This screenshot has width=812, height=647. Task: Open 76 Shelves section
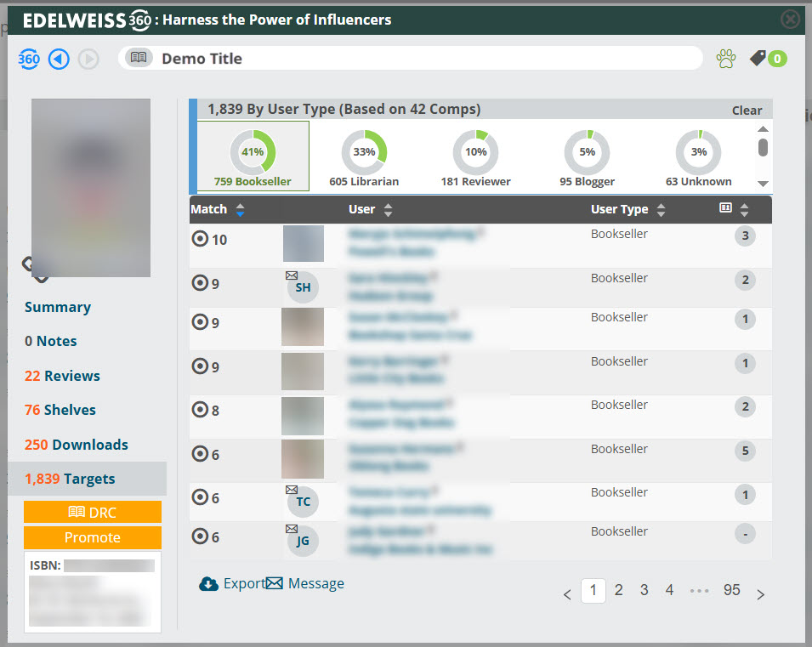(60, 410)
